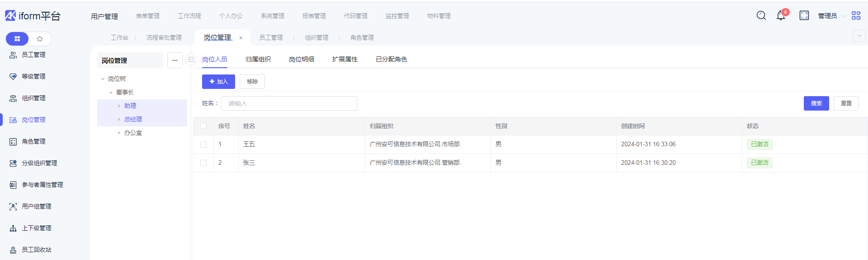The width and height of the screenshot is (868, 260).
Task: Switch to the 归属组织 tab
Action: point(258,60)
